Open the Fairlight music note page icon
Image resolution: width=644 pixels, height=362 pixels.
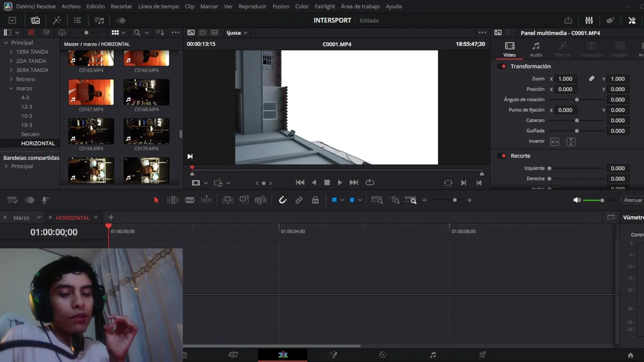click(x=433, y=355)
